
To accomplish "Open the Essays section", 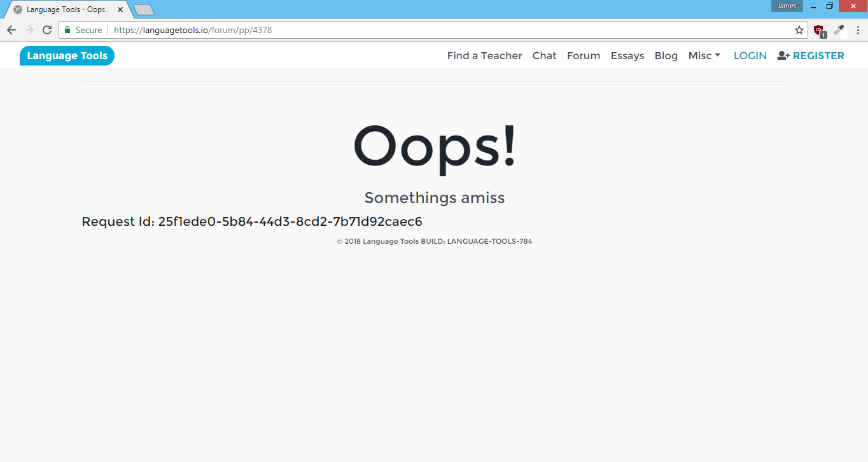I will click(x=627, y=56).
